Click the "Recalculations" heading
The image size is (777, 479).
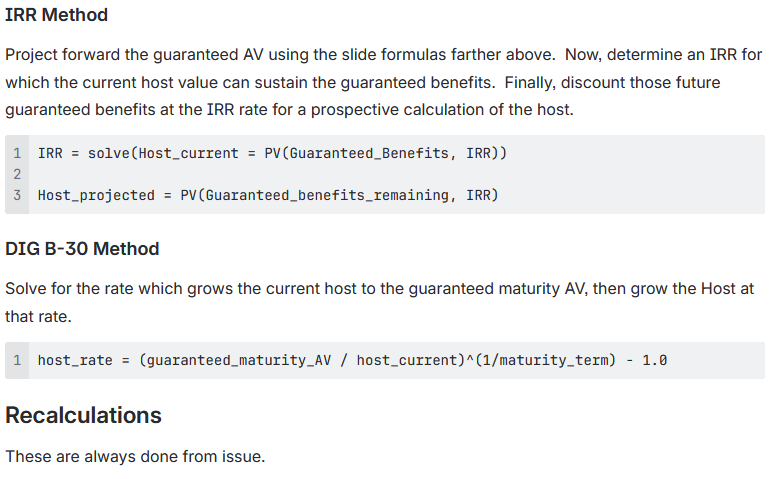point(83,414)
